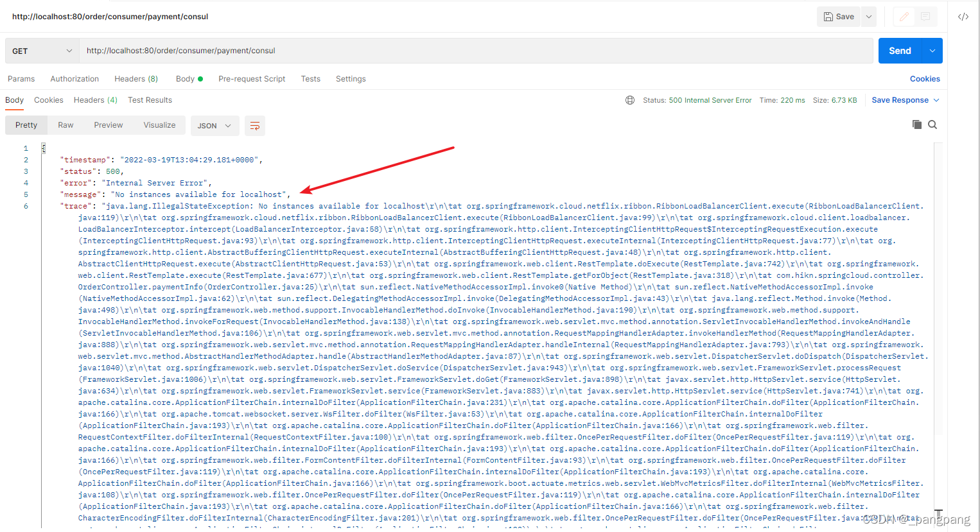Click the Size 6.73 KB text
This screenshot has height=532, width=980.
[835, 100]
